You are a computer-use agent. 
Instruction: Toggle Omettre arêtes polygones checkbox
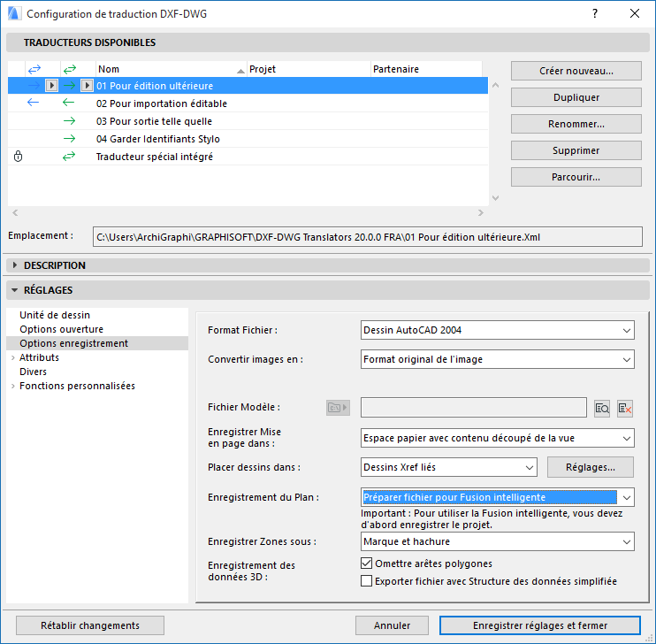tap(367, 563)
